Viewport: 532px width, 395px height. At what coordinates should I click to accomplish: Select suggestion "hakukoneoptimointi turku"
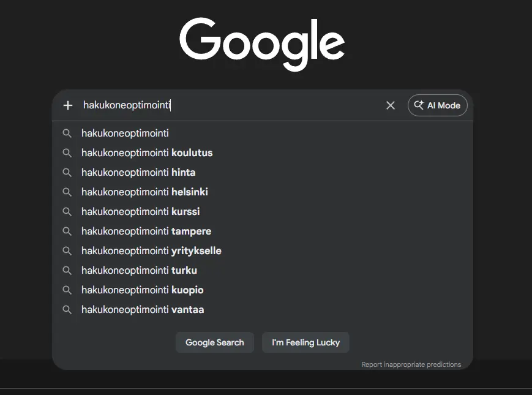pyautogui.click(x=139, y=270)
